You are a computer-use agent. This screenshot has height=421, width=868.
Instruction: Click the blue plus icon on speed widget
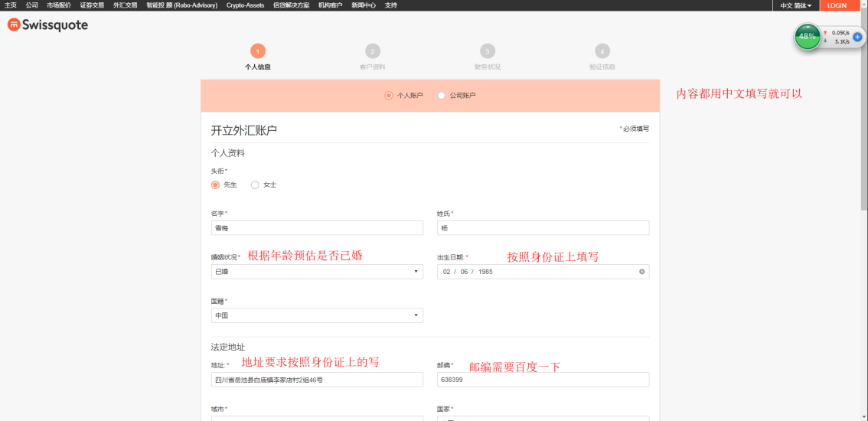point(857,37)
